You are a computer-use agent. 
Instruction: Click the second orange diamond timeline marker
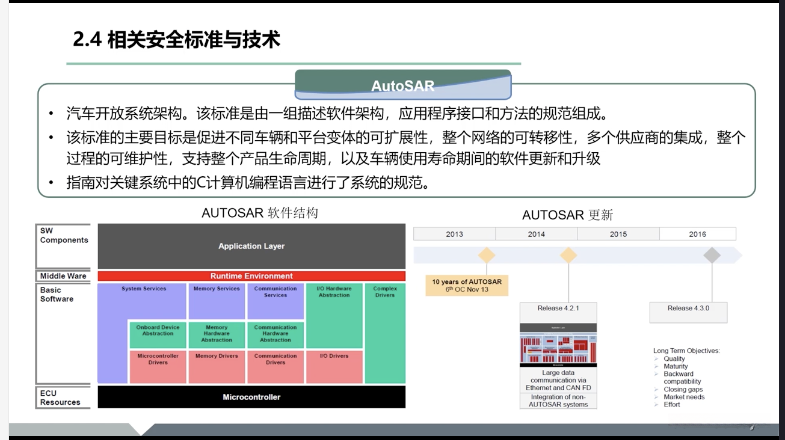tap(568, 255)
